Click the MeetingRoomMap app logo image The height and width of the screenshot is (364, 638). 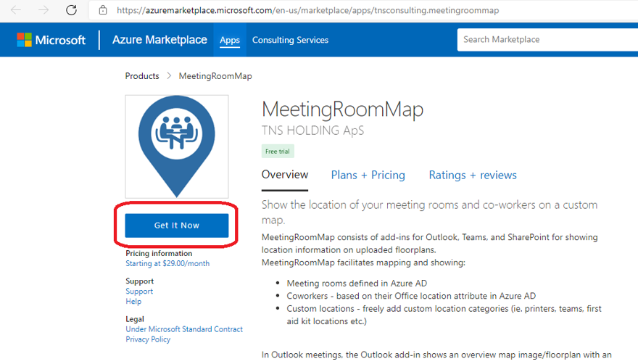pyautogui.click(x=177, y=146)
